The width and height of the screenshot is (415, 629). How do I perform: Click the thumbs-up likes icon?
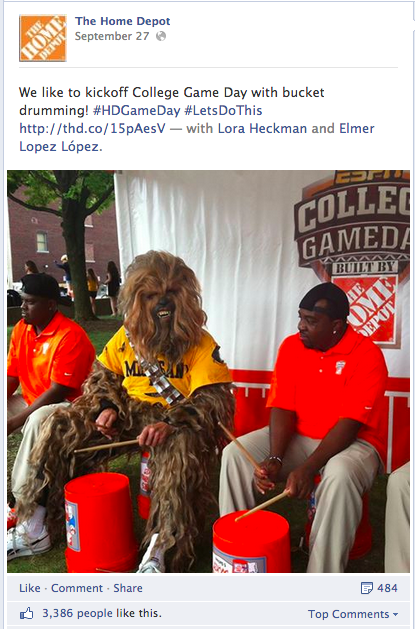pos(27,613)
